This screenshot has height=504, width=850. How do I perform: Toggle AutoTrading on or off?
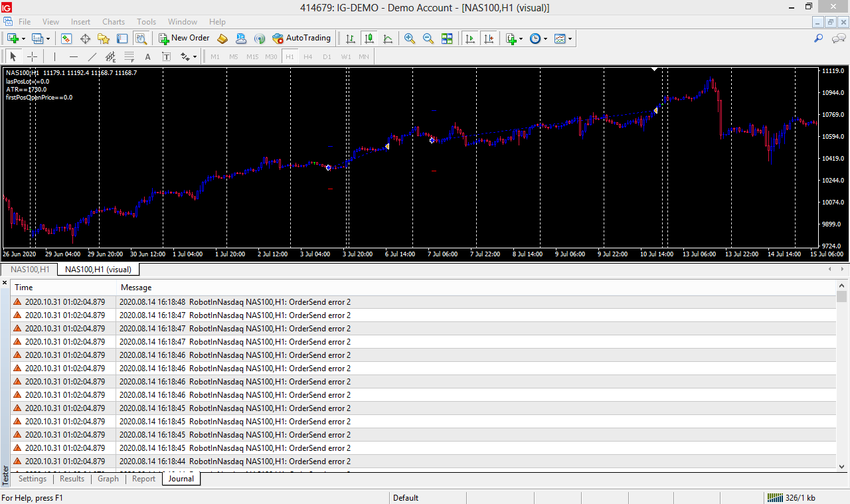click(301, 39)
